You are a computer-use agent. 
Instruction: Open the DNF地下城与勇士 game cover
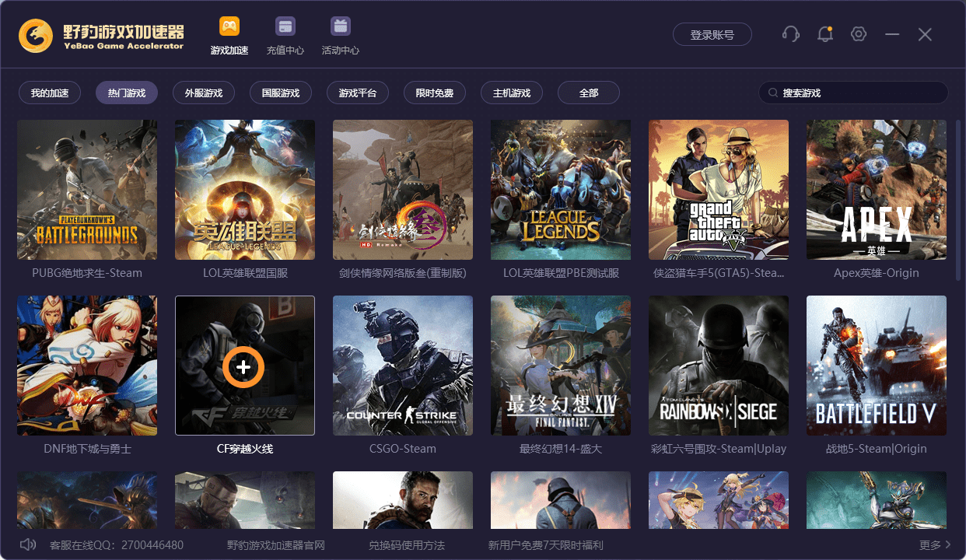(87, 366)
